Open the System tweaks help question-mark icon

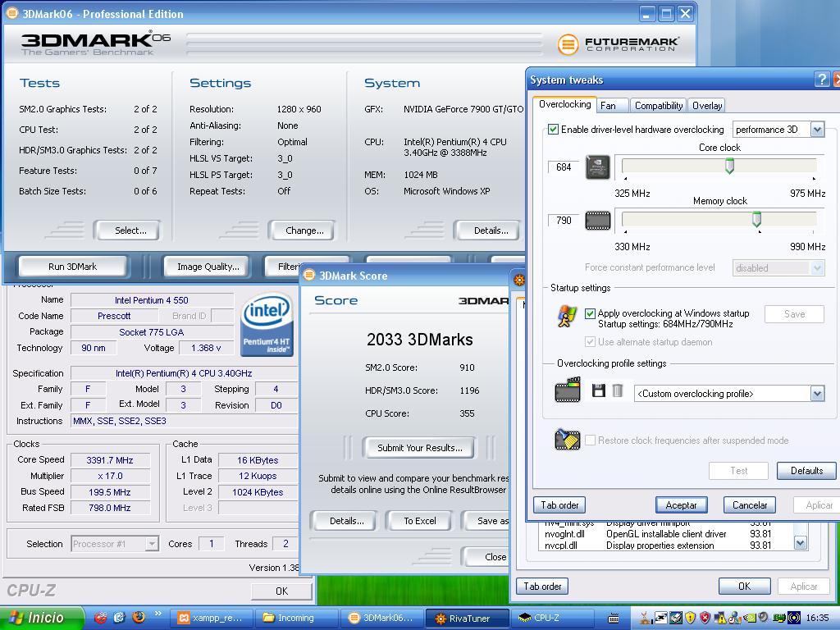click(x=821, y=80)
